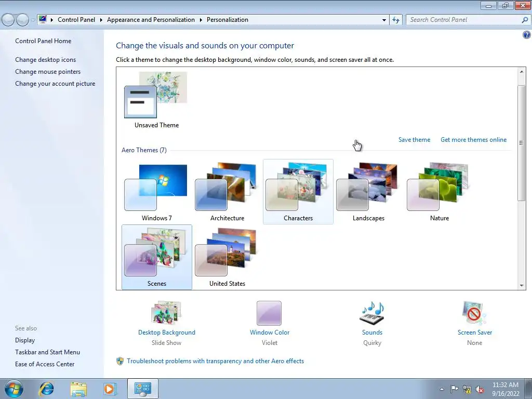
Task: Expand the arrow after Control Panel breadcrumb
Action: click(101, 20)
